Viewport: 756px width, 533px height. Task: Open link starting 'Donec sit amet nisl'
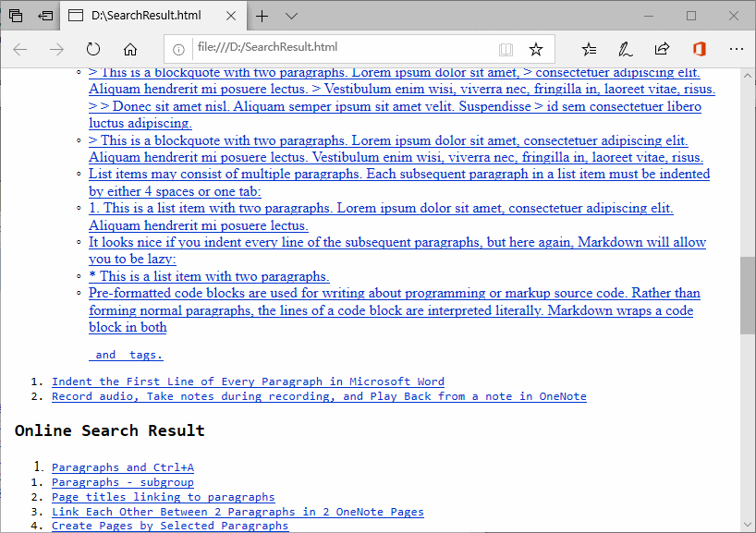pyautogui.click(x=395, y=106)
